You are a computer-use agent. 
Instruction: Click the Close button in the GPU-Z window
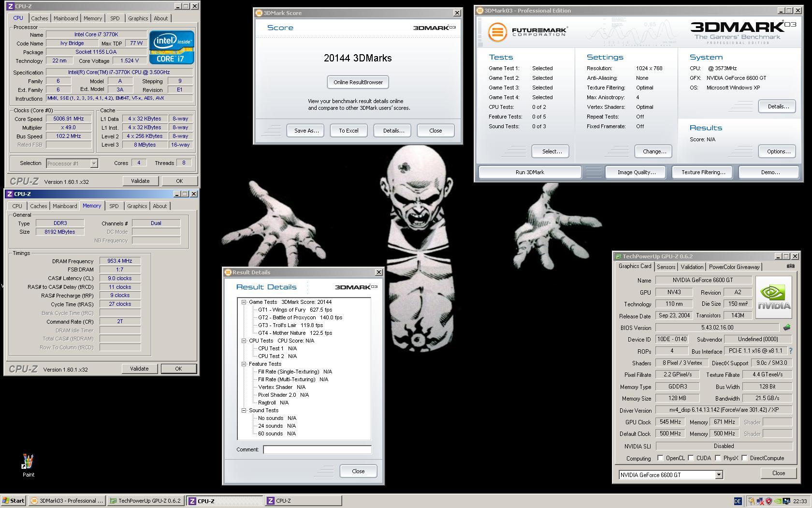click(x=778, y=473)
